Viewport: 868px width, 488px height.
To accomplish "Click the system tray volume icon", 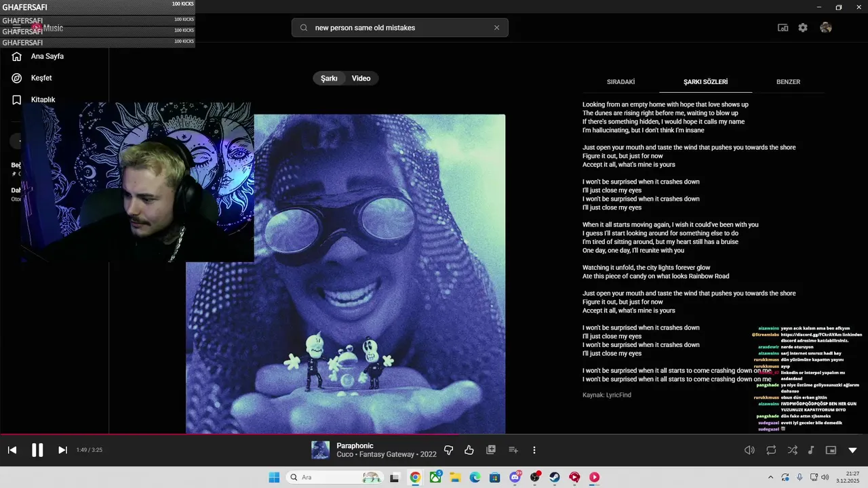I will coord(825,477).
